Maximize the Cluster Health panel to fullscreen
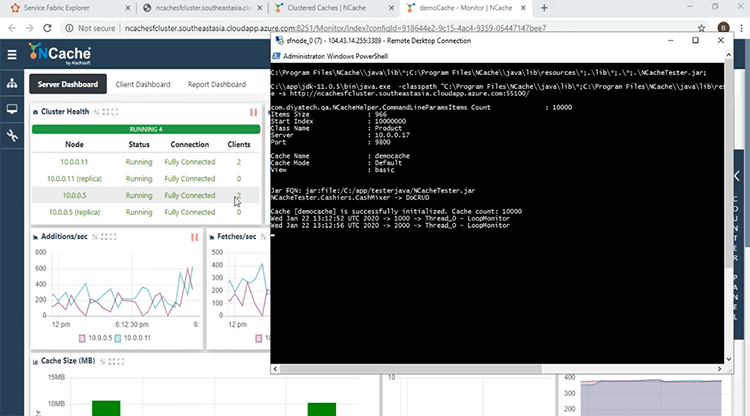Screen dimensions: 750x416 [114, 112]
